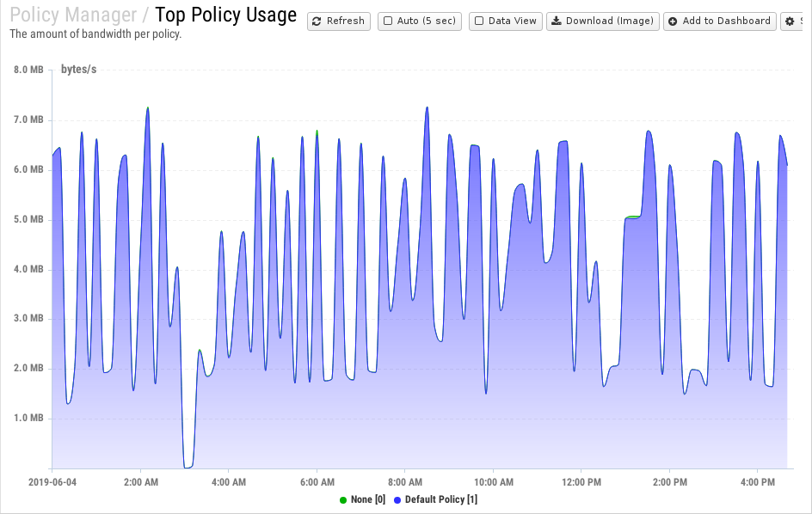Click the 6.0 MB axis label
The height and width of the screenshot is (514, 812).
pyautogui.click(x=28, y=170)
